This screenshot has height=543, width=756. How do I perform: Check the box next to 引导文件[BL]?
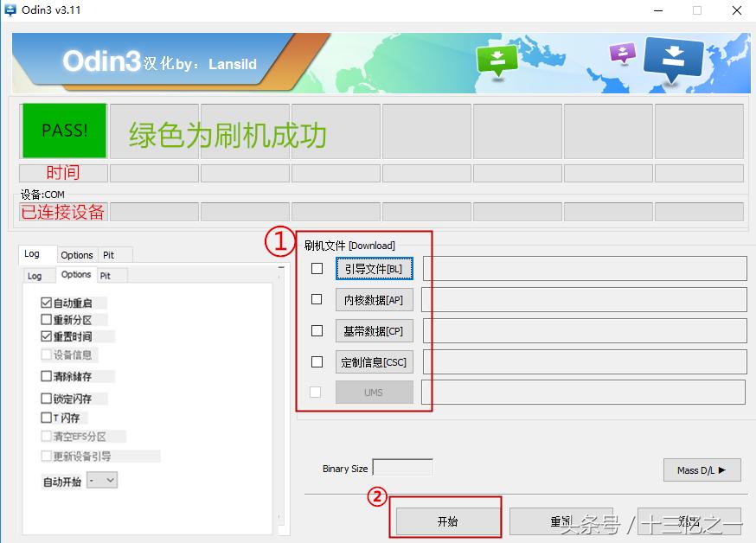tap(317, 268)
